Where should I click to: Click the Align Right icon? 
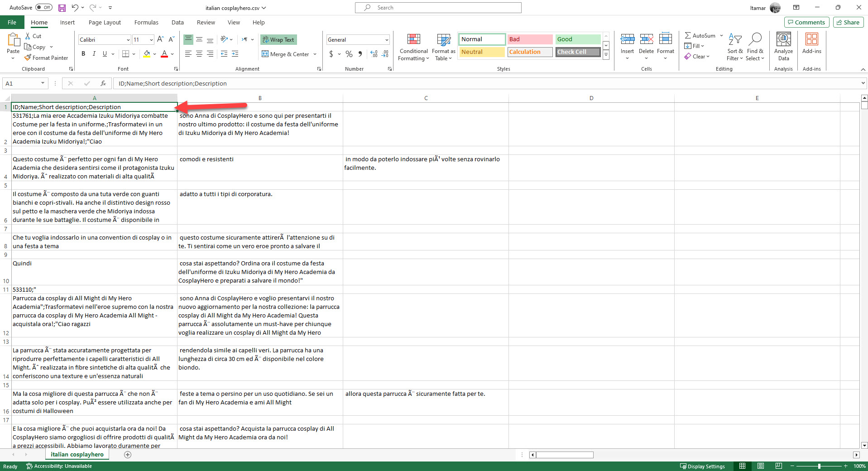pos(210,54)
